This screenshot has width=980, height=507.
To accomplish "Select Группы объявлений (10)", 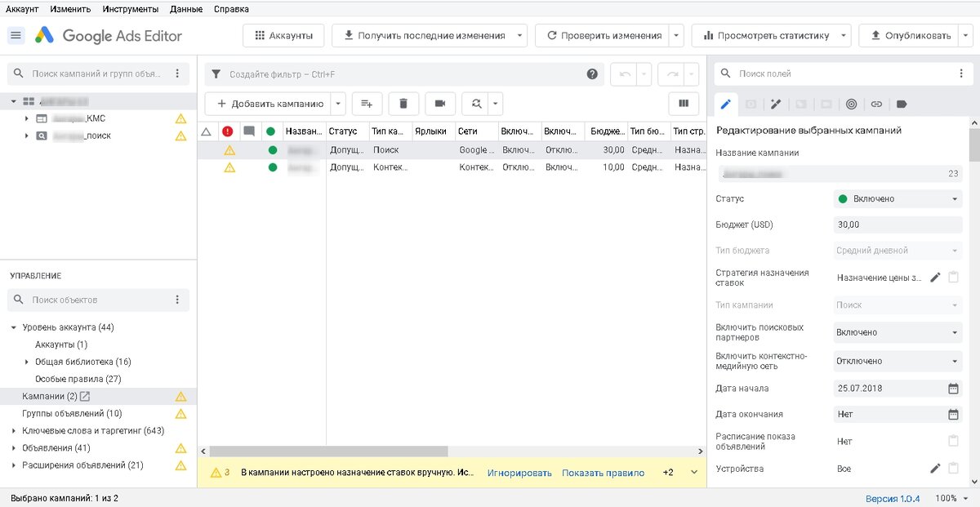I will point(72,414).
